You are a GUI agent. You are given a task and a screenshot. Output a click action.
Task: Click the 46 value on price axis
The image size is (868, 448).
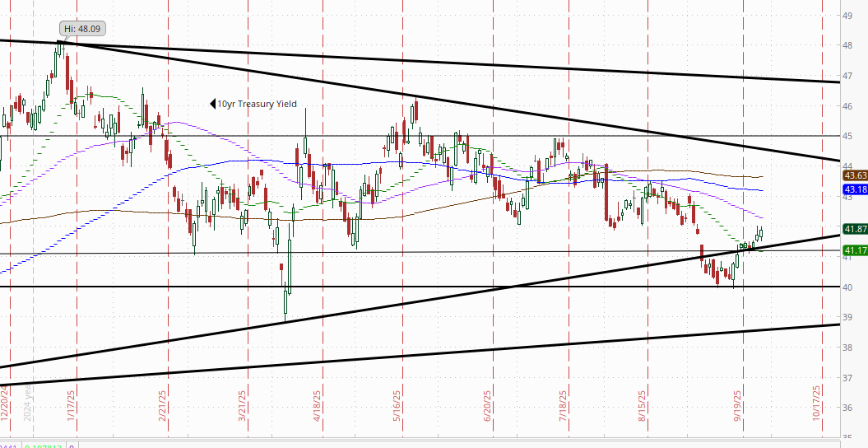pyautogui.click(x=847, y=105)
